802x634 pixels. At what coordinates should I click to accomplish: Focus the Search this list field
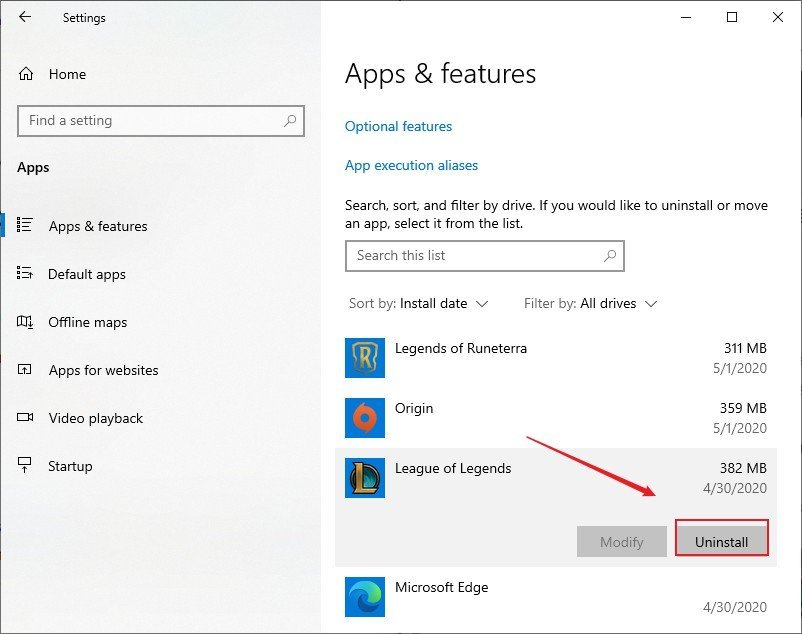coord(485,256)
